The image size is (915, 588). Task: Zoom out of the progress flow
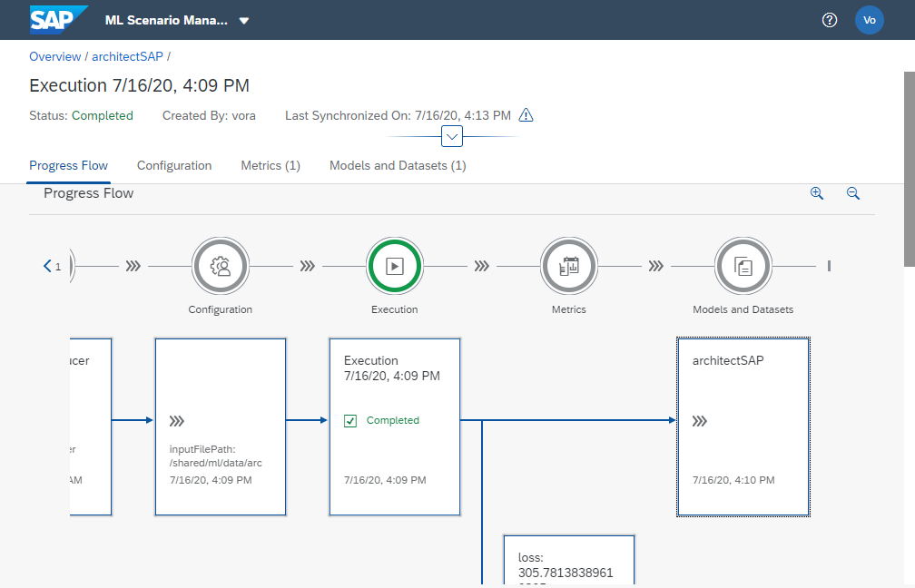coord(852,193)
